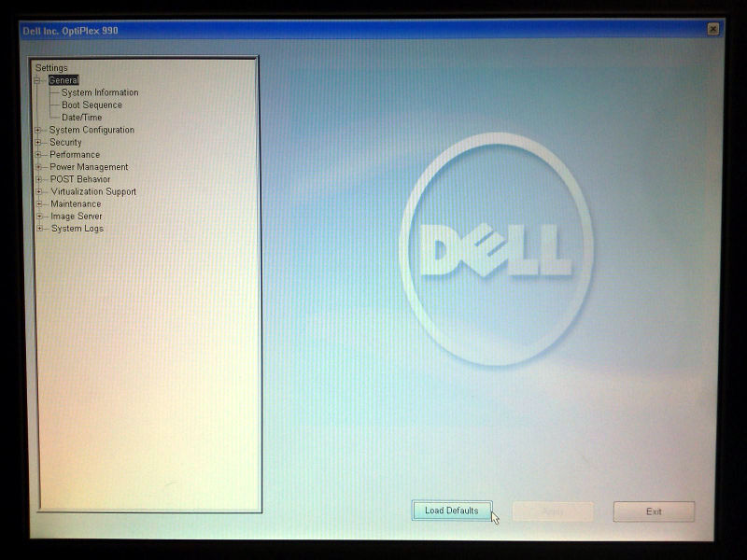Expand the Security section
The width and height of the screenshot is (747, 560).
[x=39, y=142]
